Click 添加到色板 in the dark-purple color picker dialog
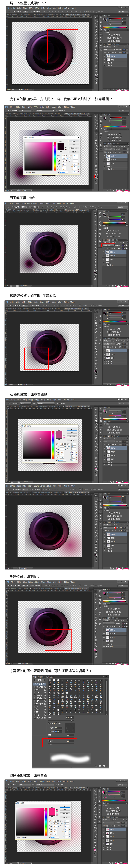 coord(74,148)
